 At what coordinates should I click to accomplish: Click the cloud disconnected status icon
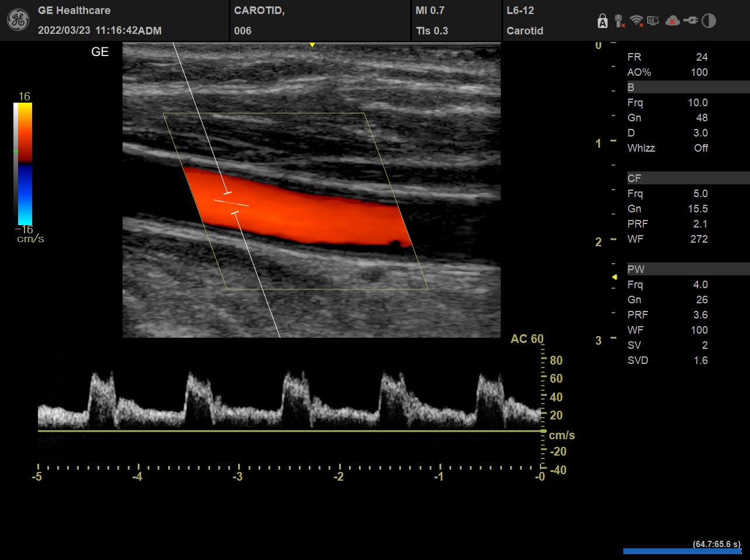pos(672,21)
